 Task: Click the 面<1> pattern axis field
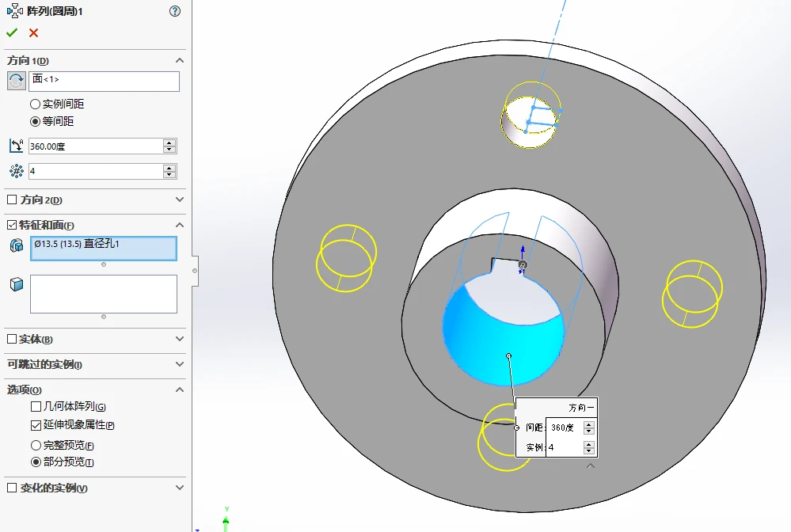pyautogui.click(x=104, y=82)
